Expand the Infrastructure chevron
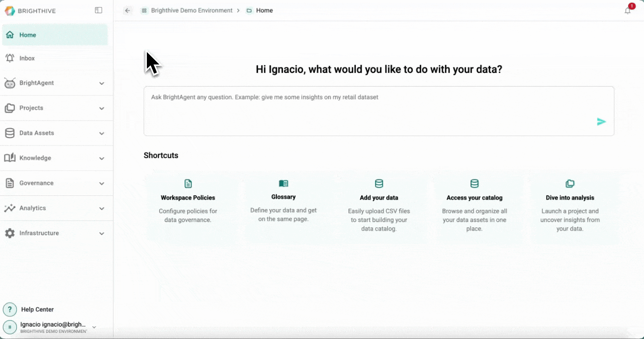The height and width of the screenshot is (339, 644). coord(102,234)
